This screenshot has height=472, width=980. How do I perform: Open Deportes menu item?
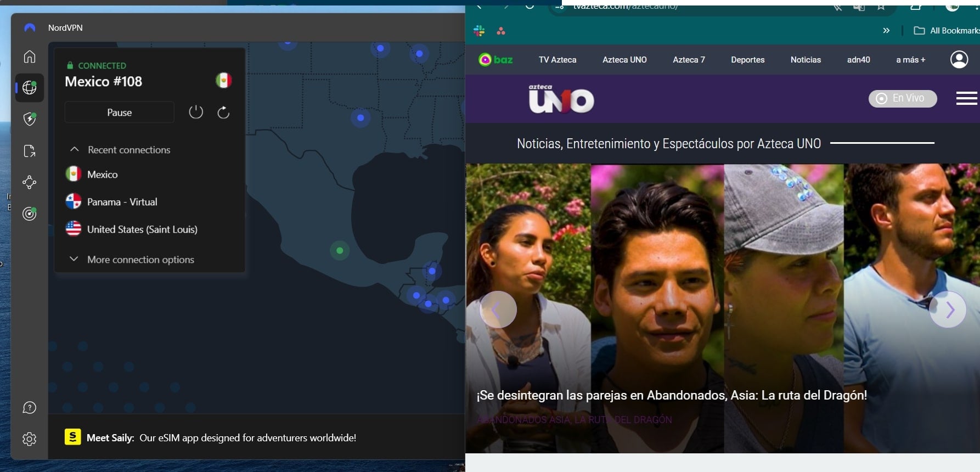click(x=747, y=60)
